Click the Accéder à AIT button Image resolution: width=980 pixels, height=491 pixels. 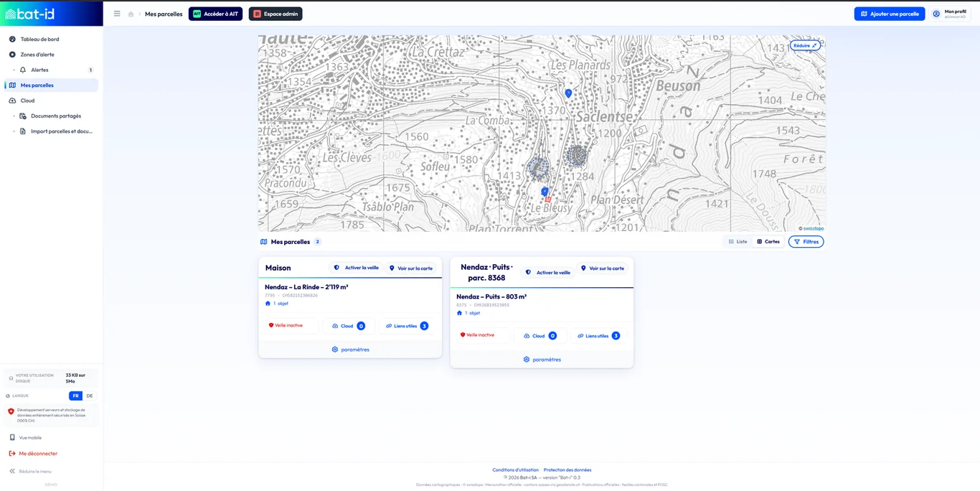tap(215, 14)
